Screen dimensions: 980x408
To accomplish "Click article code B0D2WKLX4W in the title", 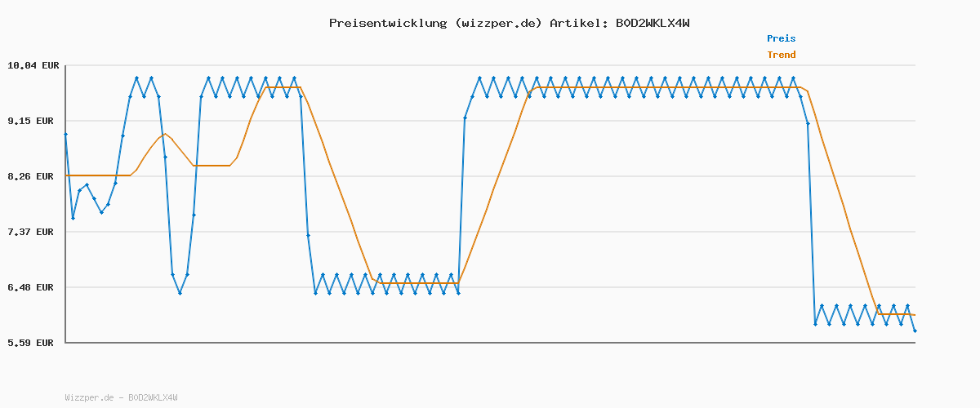I will tap(653, 23).
